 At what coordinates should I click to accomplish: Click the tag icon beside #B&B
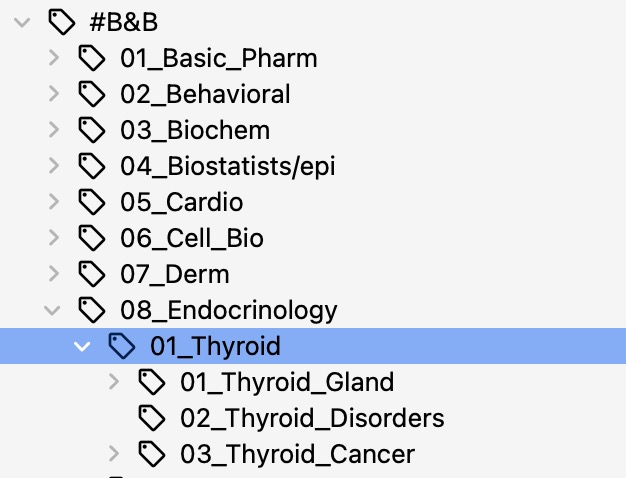[60, 22]
